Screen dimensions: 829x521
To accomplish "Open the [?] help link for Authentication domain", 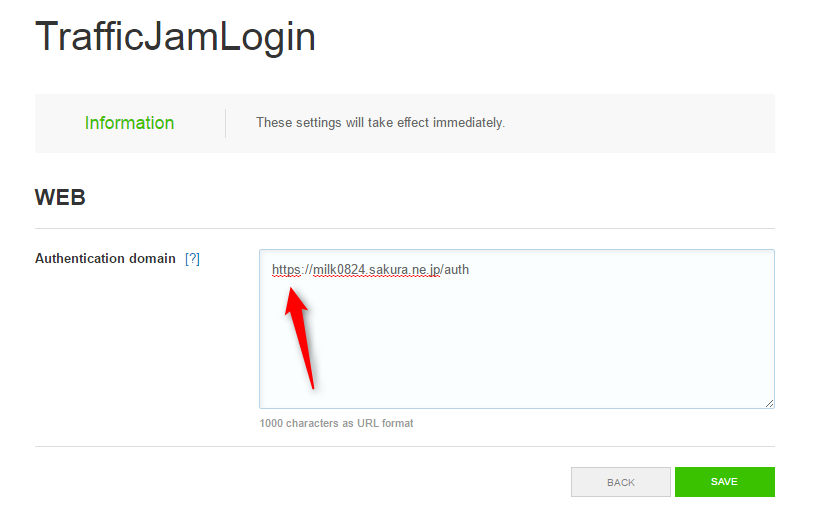I will tap(192, 259).
